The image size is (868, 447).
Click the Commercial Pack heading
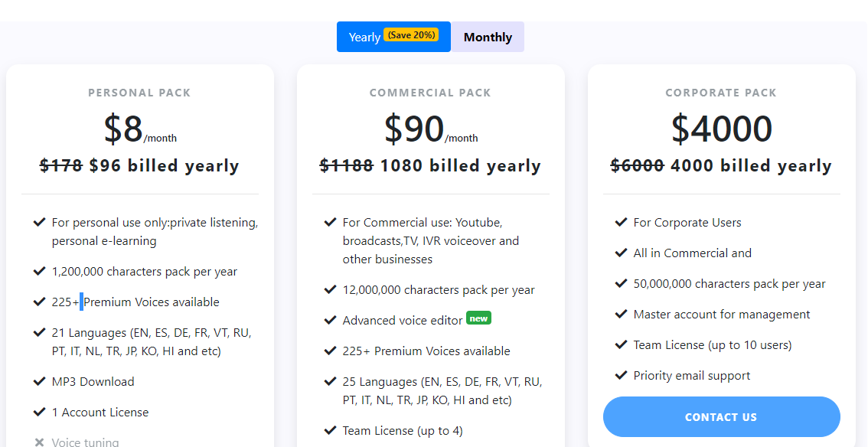tap(430, 93)
